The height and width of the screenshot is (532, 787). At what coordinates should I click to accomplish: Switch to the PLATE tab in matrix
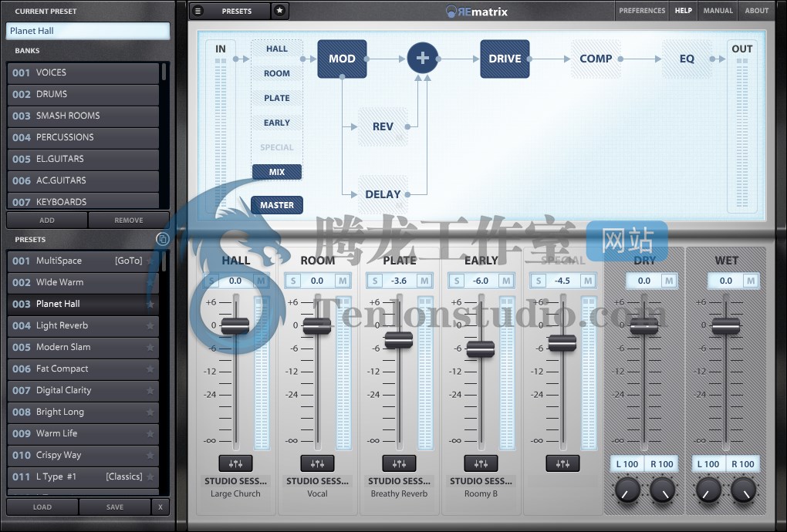pos(276,98)
